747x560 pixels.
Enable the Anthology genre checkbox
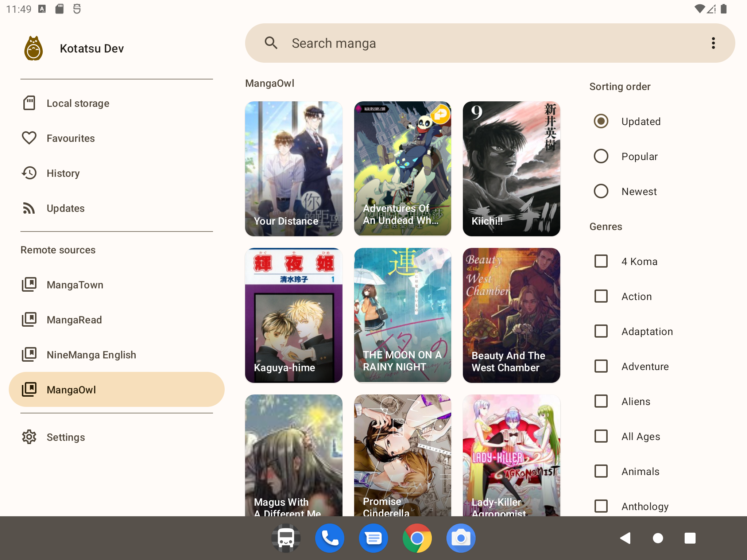pyautogui.click(x=601, y=506)
